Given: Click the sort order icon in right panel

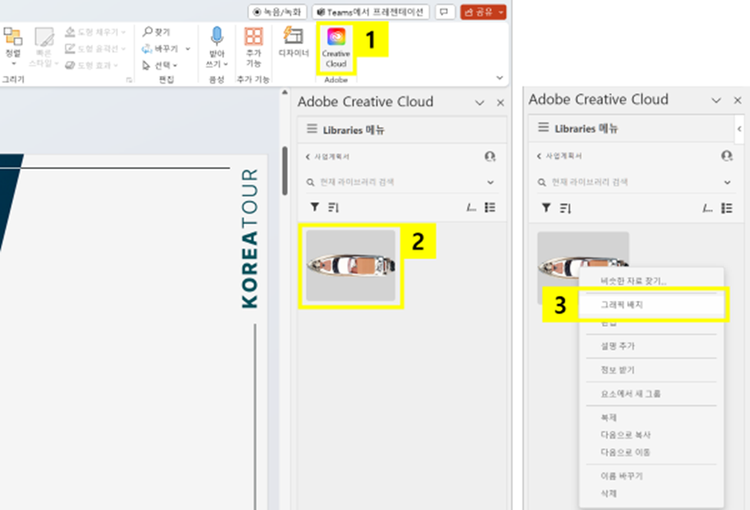Looking at the screenshot, I should pyautogui.click(x=565, y=208).
